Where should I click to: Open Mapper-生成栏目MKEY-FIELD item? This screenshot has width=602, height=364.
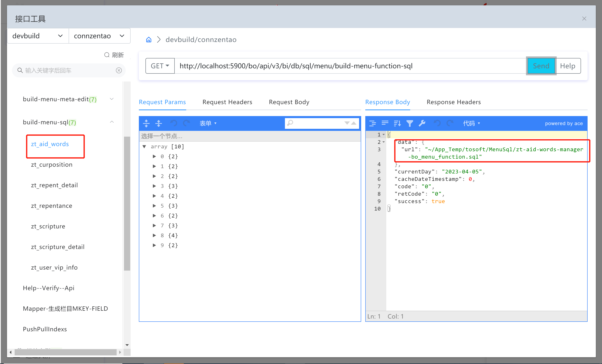(x=65, y=309)
